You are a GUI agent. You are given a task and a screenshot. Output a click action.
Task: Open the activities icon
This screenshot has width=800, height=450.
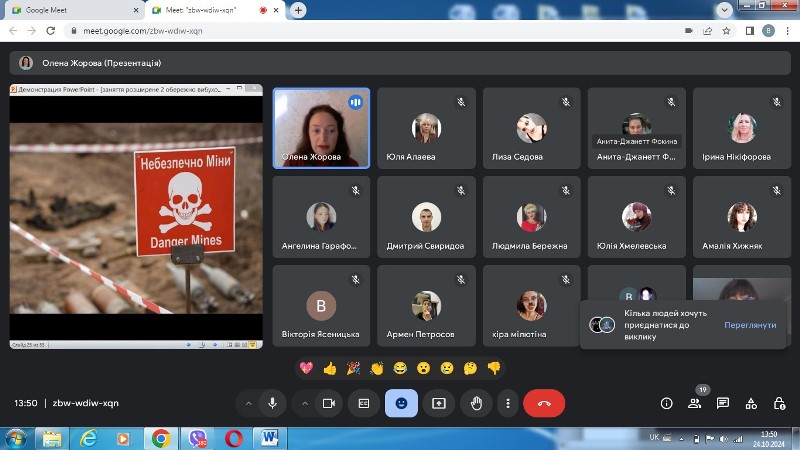coord(751,404)
